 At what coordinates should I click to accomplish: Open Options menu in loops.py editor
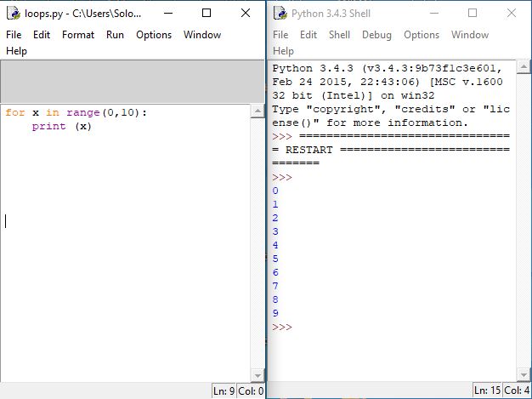click(x=154, y=35)
